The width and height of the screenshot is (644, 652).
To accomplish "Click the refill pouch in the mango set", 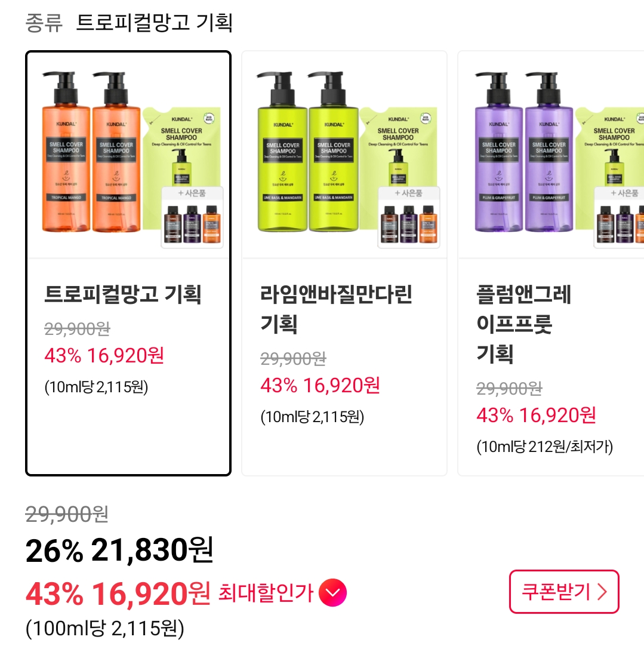I will click(181, 146).
